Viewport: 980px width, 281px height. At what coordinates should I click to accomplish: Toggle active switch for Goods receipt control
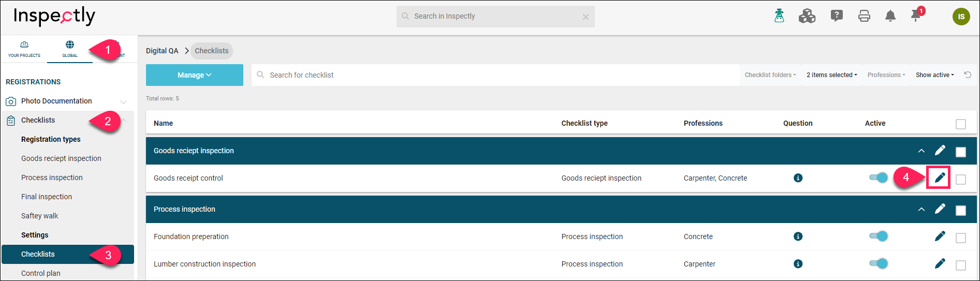(878, 178)
